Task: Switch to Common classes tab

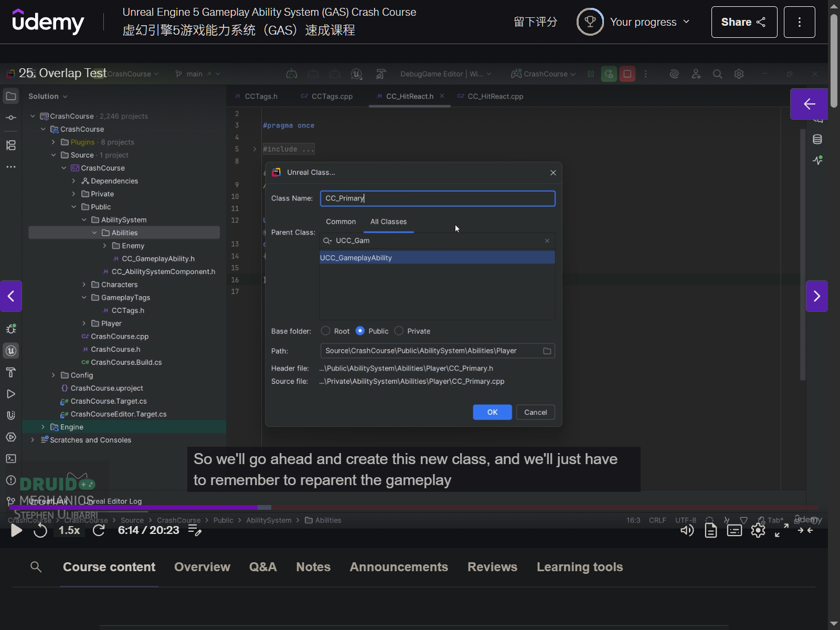Action: 341,222
